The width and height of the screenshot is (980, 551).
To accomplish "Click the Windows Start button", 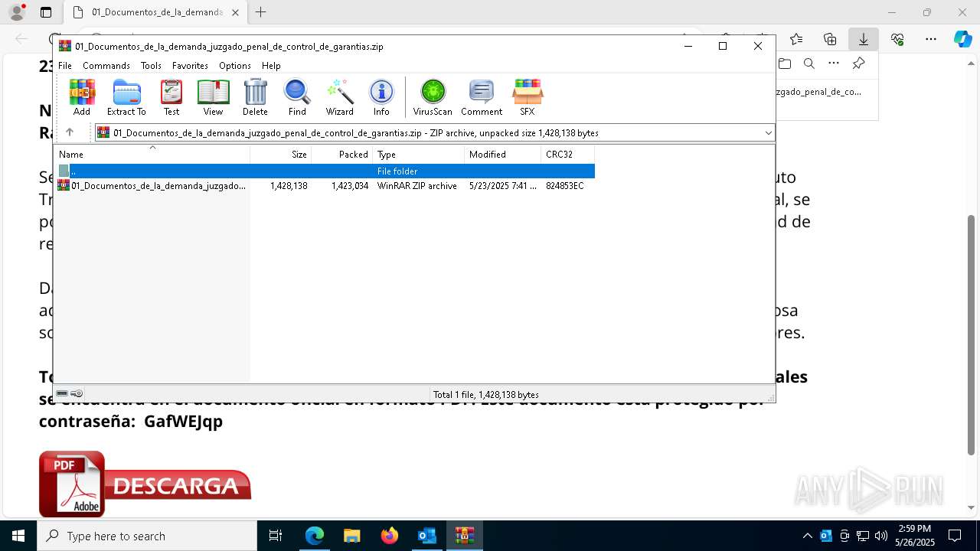I will pos(18,536).
